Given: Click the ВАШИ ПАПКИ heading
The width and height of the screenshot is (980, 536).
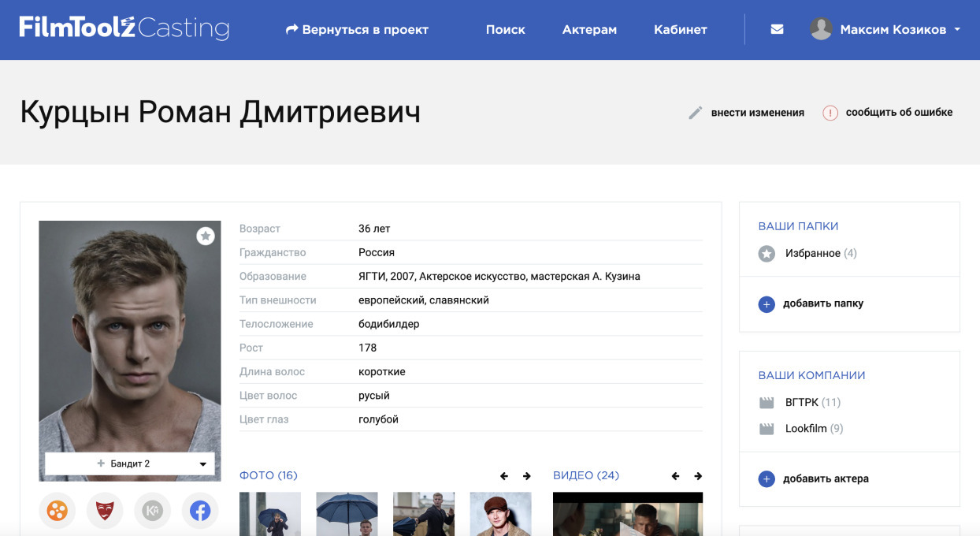Looking at the screenshot, I should [798, 226].
